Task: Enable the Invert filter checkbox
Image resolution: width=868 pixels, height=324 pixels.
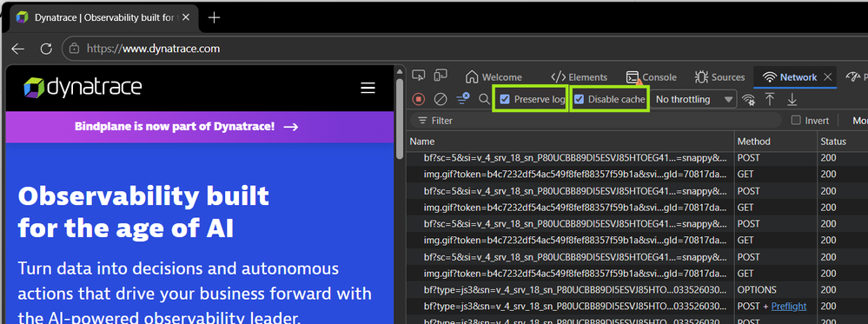Action: [x=796, y=120]
